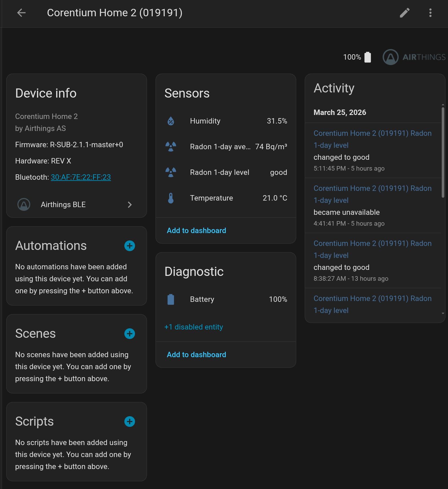Open Radon link in 5:11:45 PM activity entry
Image resolution: width=448 pixels, height=489 pixels.
372,139
